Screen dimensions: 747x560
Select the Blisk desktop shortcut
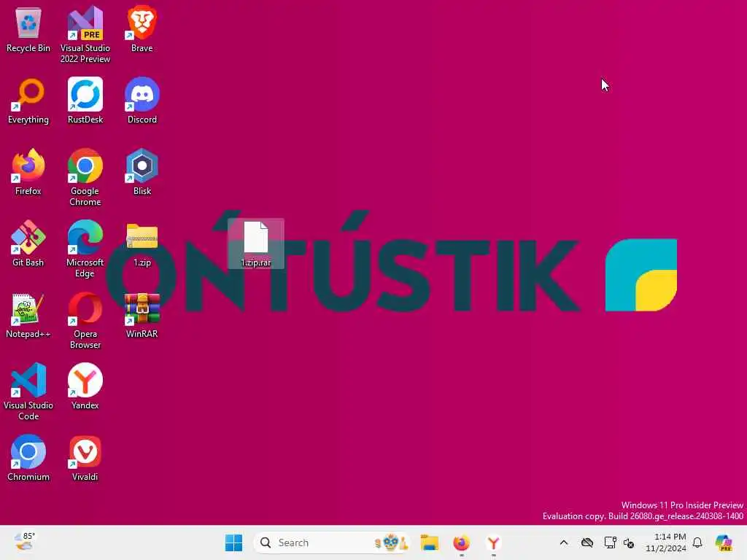142,172
